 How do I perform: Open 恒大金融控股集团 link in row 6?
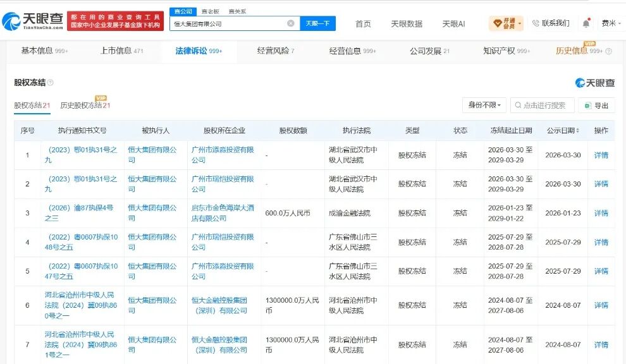[219, 305]
